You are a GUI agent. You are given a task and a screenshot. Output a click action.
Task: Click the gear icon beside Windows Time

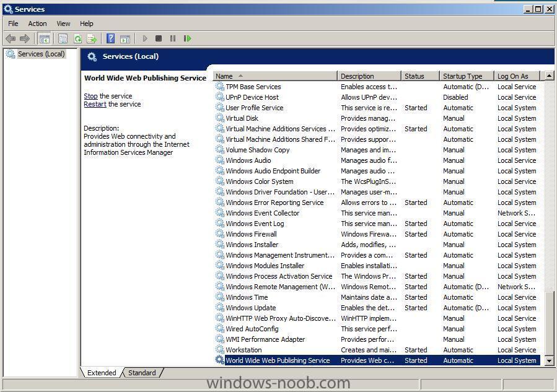(220, 297)
